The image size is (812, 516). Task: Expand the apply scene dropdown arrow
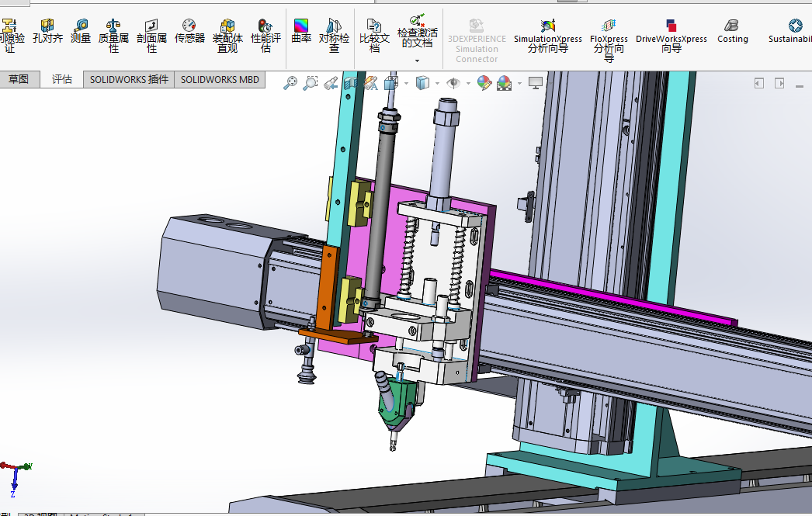(519, 83)
